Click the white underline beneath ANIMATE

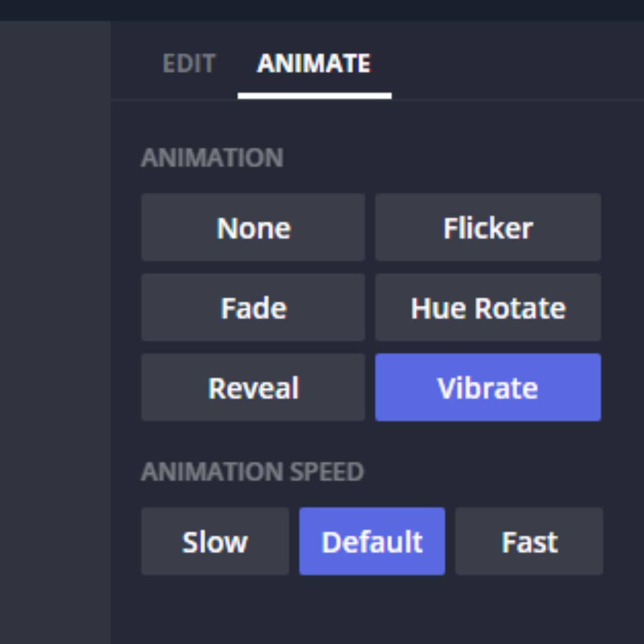tap(314, 96)
